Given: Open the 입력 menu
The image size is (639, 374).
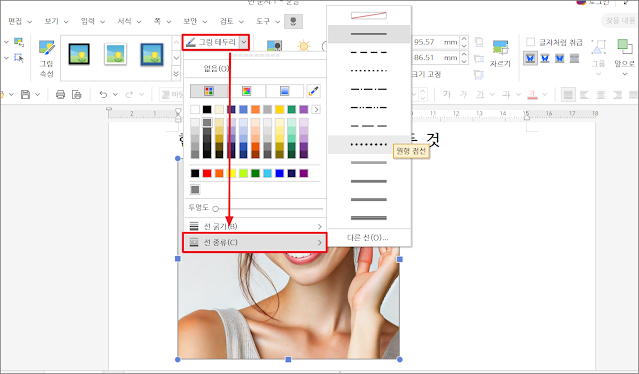Looking at the screenshot, I should point(93,21).
